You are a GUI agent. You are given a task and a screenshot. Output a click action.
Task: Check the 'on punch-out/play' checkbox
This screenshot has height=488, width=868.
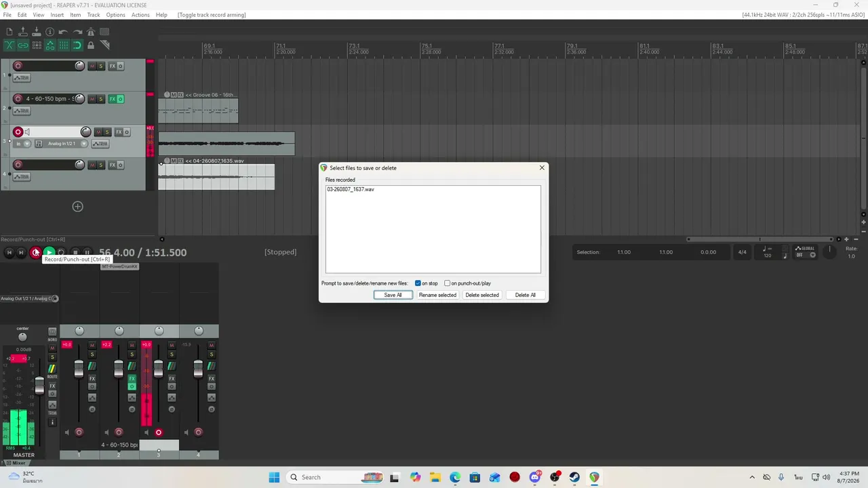(447, 283)
